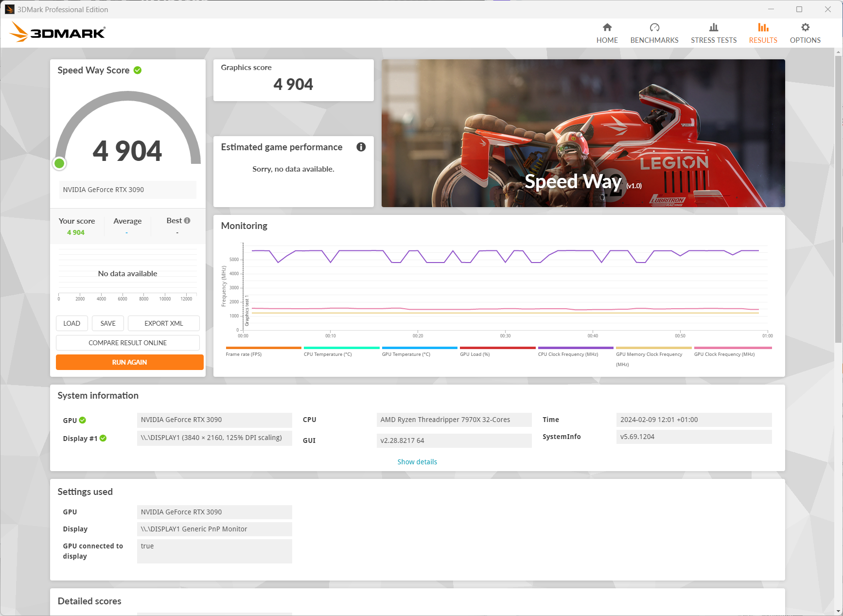Click the Detailed scores heading
843x616 pixels.
coord(89,601)
